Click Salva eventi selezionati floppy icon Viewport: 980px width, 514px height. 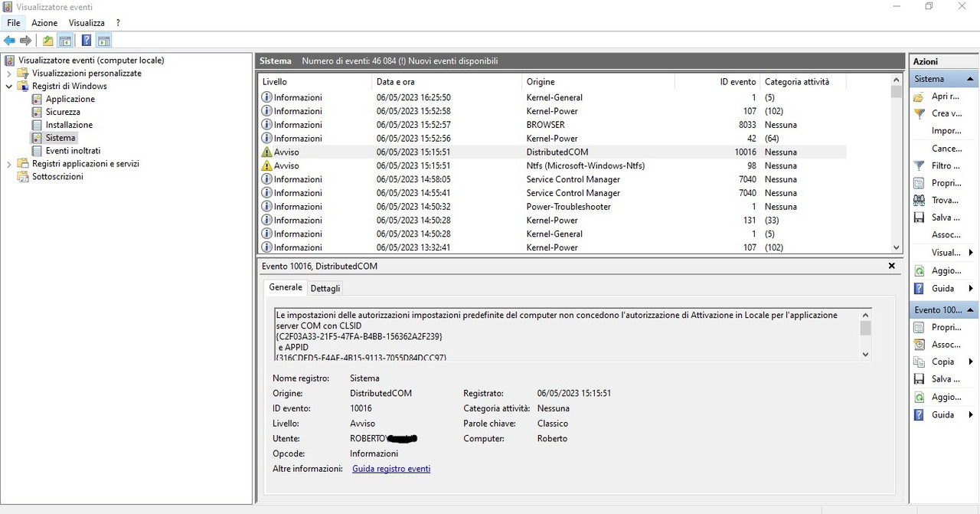tap(919, 379)
